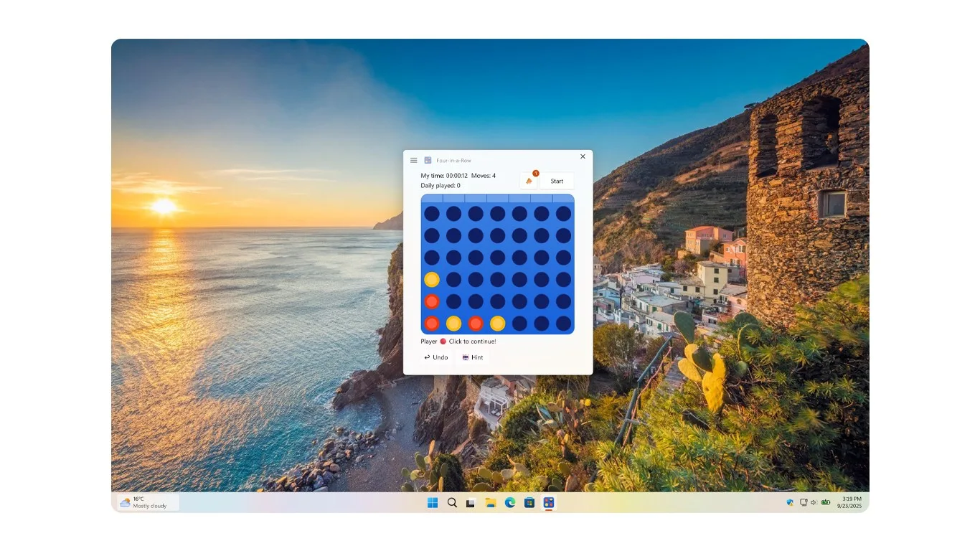Open Task View on the taskbar
The width and height of the screenshot is (980, 551).
471,503
